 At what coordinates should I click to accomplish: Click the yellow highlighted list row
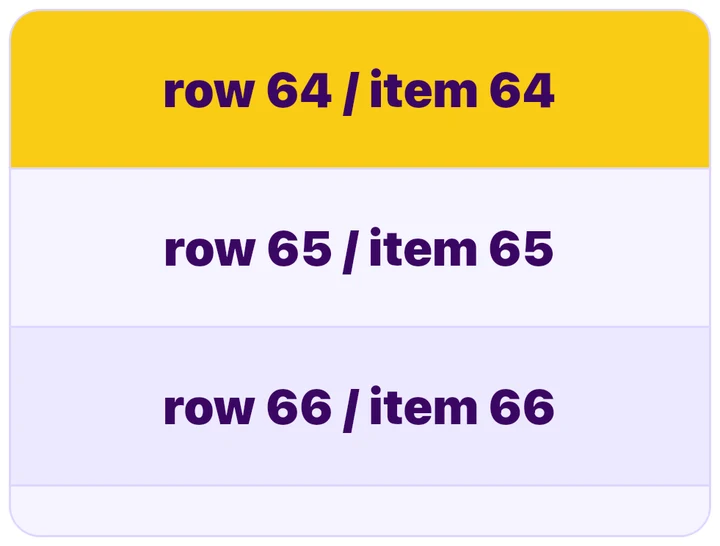coord(360,89)
